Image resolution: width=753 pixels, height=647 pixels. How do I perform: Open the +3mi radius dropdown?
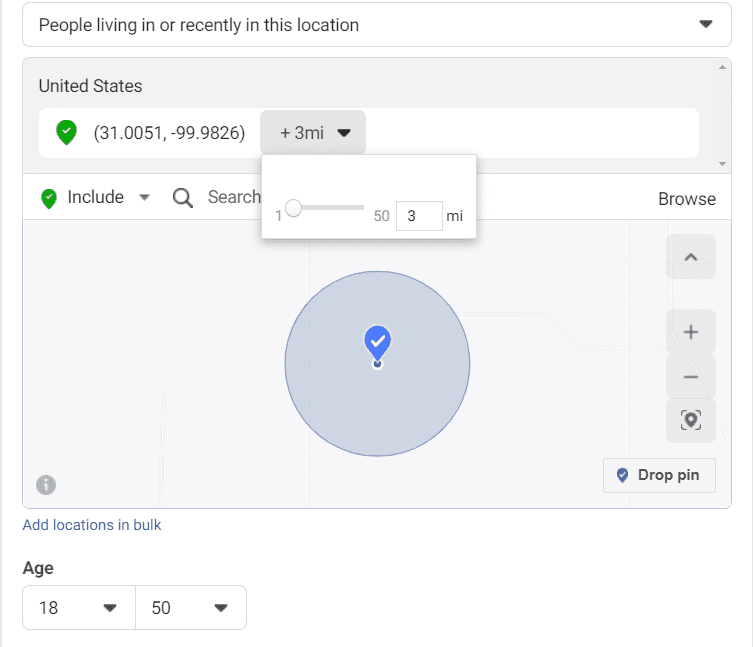[313, 133]
